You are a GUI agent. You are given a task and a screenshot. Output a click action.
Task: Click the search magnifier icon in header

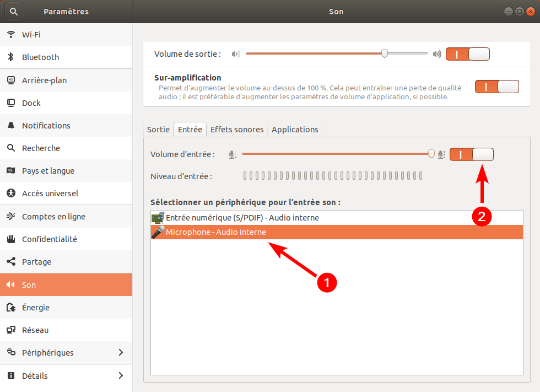click(13, 12)
